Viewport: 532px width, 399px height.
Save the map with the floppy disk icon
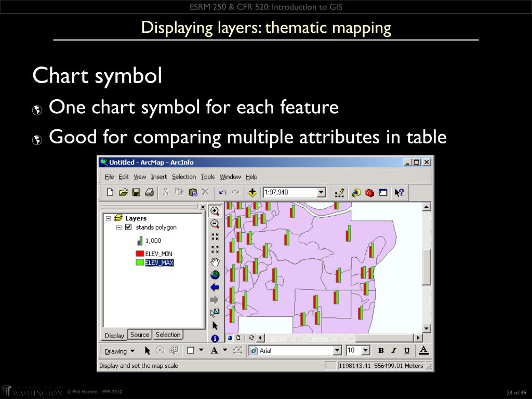pos(137,192)
